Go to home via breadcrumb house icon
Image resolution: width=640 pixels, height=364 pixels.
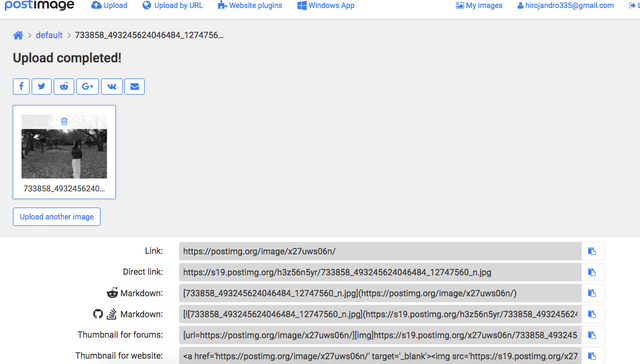pos(18,35)
